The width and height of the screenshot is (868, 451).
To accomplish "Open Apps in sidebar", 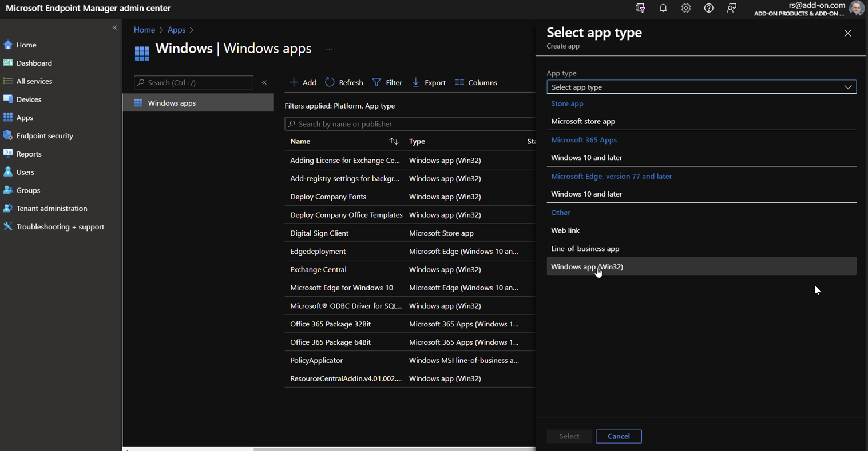I will (25, 118).
